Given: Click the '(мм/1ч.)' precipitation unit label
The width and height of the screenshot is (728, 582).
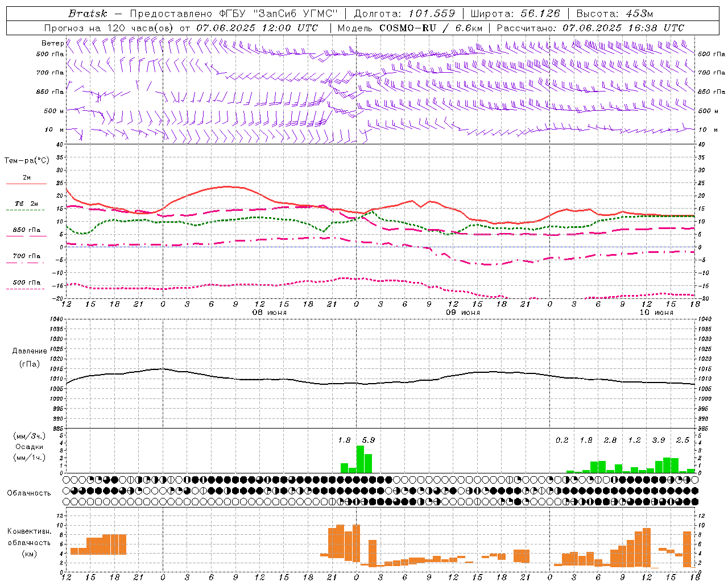Looking at the screenshot, I should click(30, 458).
